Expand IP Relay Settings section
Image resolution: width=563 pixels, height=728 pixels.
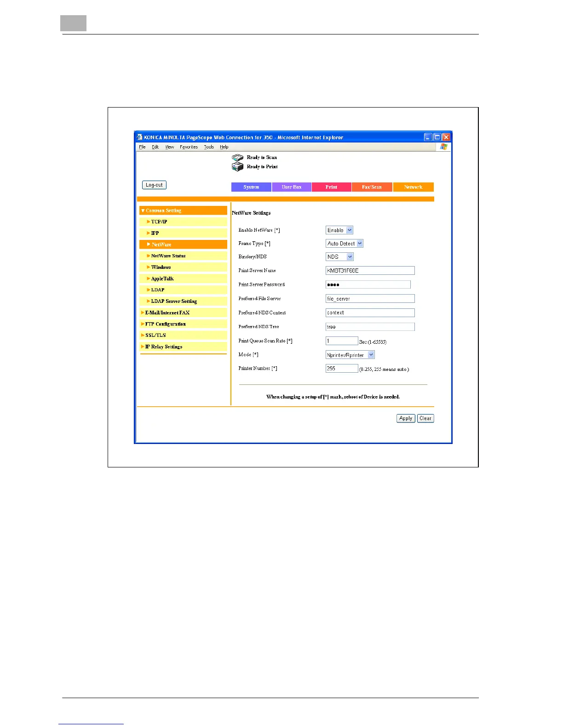pos(183,347)
